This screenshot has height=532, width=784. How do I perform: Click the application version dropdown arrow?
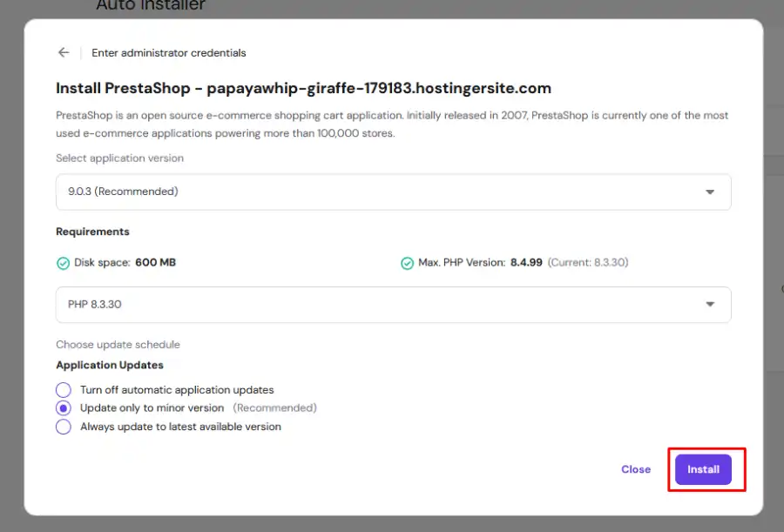[x=709, y=192]
